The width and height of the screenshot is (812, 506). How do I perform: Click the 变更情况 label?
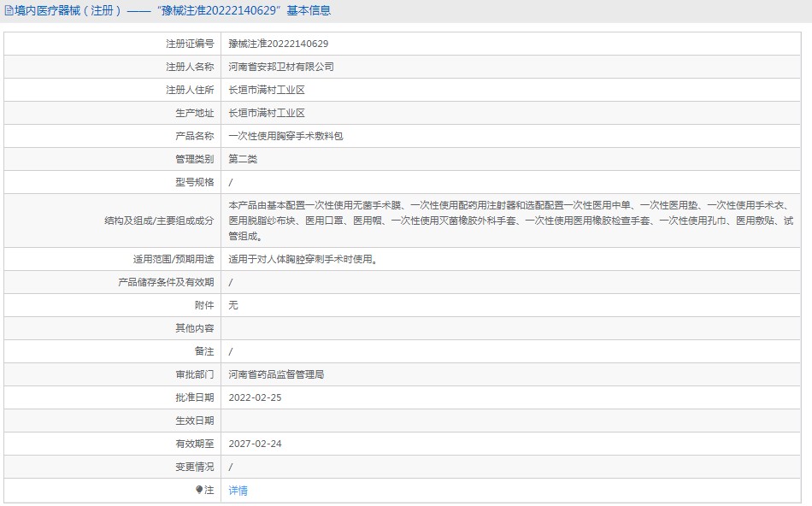click(x=194, y=468)
